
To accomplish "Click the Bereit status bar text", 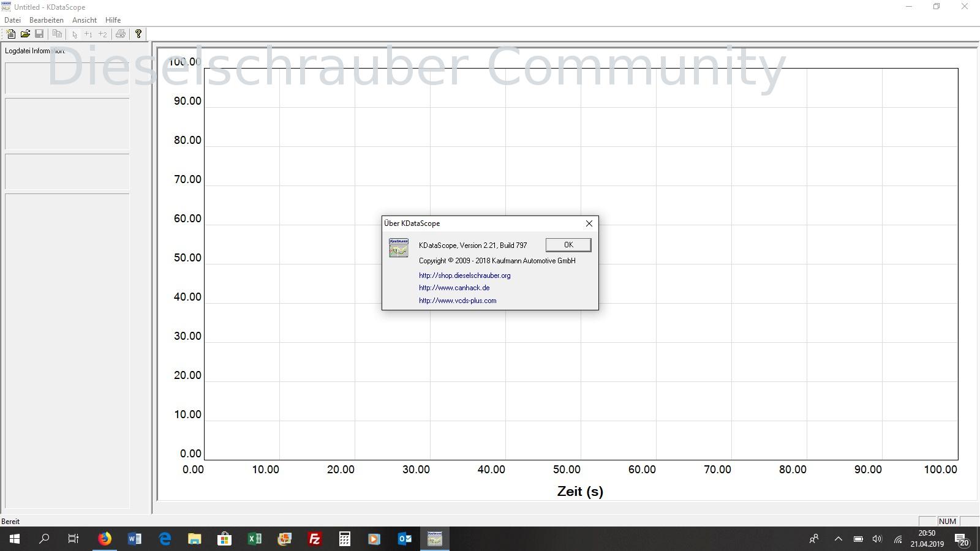I will tap(10, 522).
